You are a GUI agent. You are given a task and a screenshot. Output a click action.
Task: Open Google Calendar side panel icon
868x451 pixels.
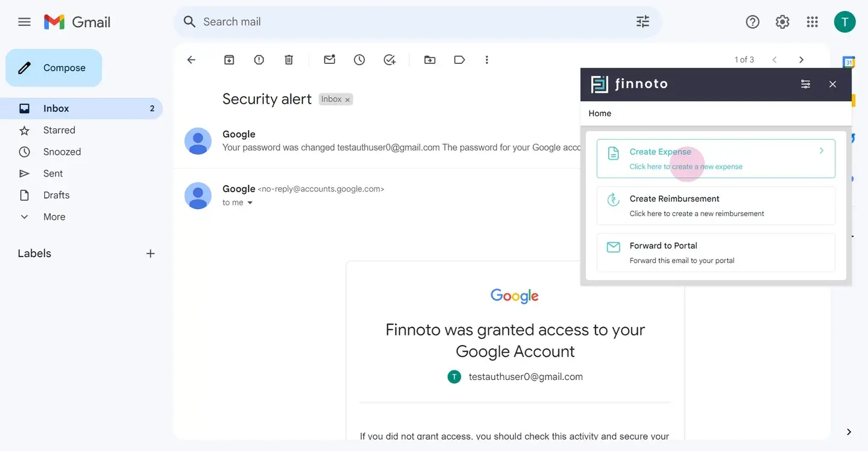(849, 61)
